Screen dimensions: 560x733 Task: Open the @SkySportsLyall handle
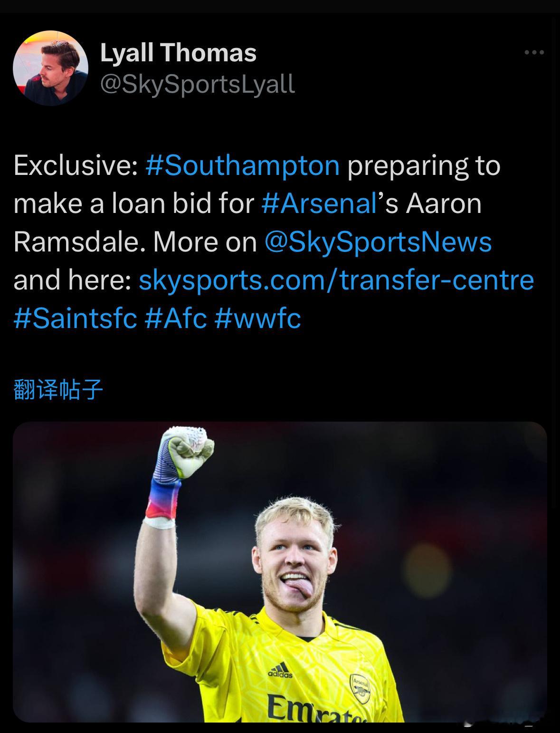tap(198, 84)
